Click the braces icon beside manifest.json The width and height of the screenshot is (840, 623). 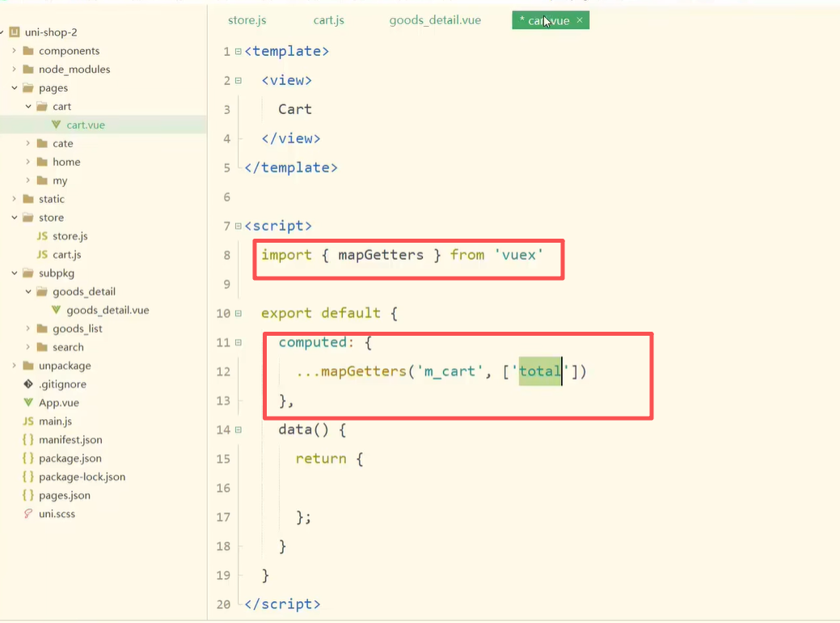(x=28, y=439)
